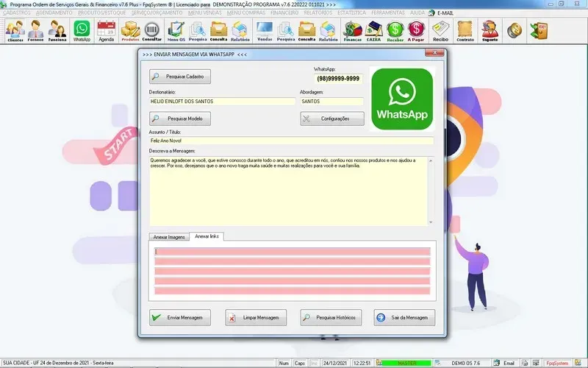Screen dimensions: 588x368
Task: Open the Contrato toolbar icon
Action: click(x=465, y=30)
